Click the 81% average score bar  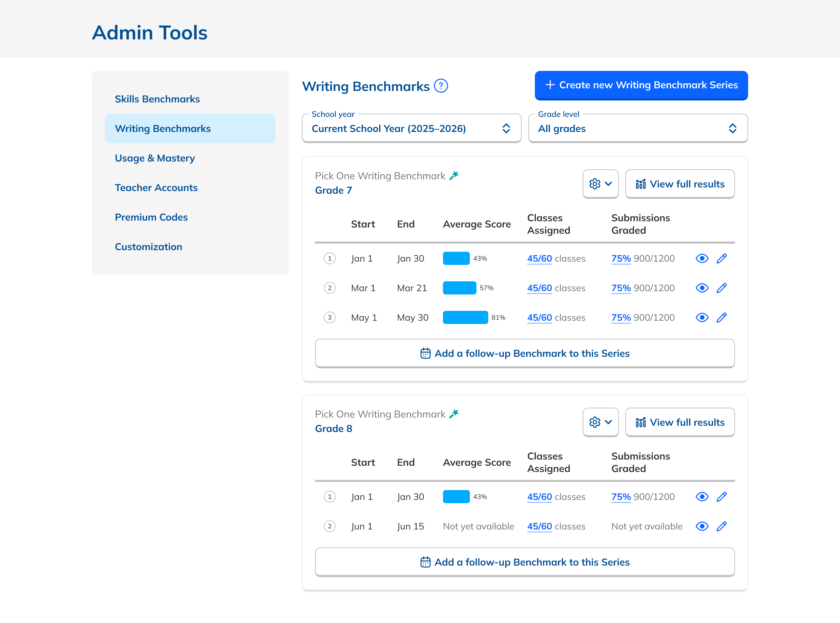(465, 317)
